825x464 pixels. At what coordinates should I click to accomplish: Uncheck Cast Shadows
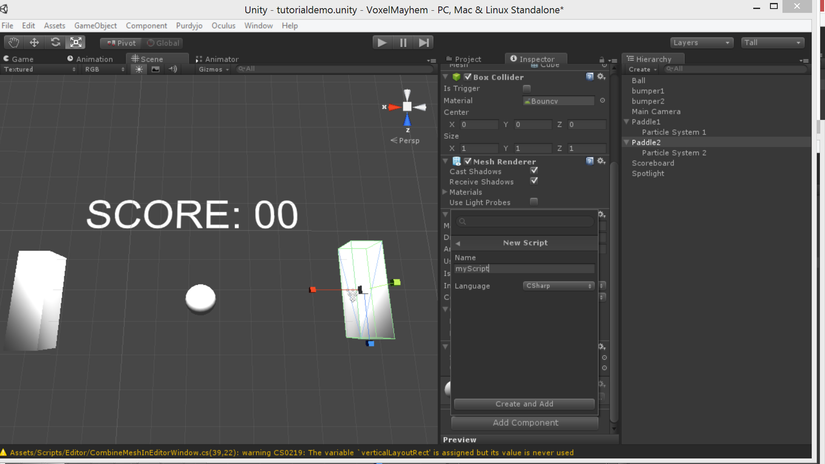(534, 171)
